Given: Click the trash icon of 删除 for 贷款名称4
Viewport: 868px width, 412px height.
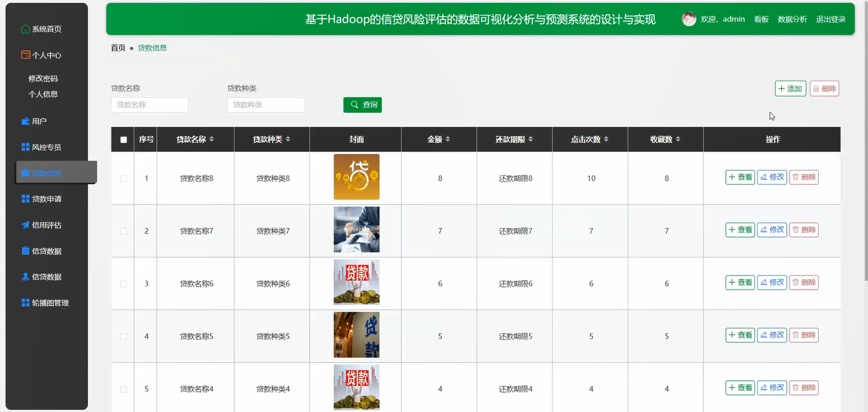Looking at the screenshot, I should pos(796,388).
